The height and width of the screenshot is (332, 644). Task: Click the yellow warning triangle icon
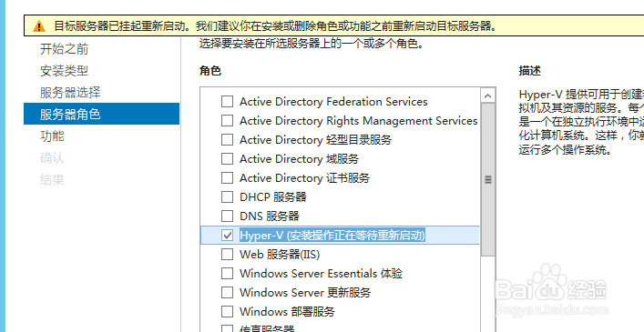click(39, 26)
